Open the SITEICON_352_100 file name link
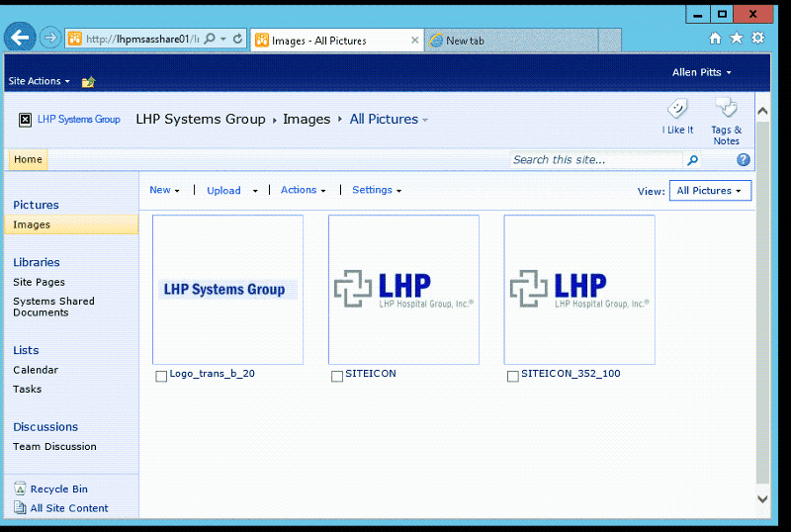 click(x=571, y=374)
